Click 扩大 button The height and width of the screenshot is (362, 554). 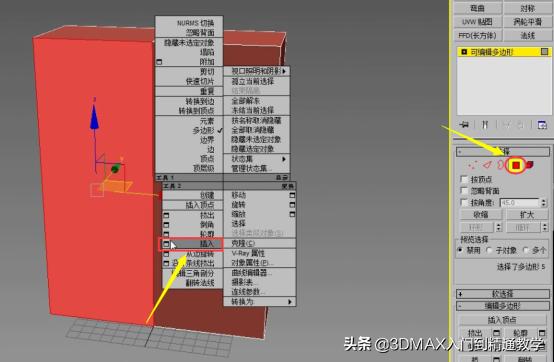click(x=527, y=214)
